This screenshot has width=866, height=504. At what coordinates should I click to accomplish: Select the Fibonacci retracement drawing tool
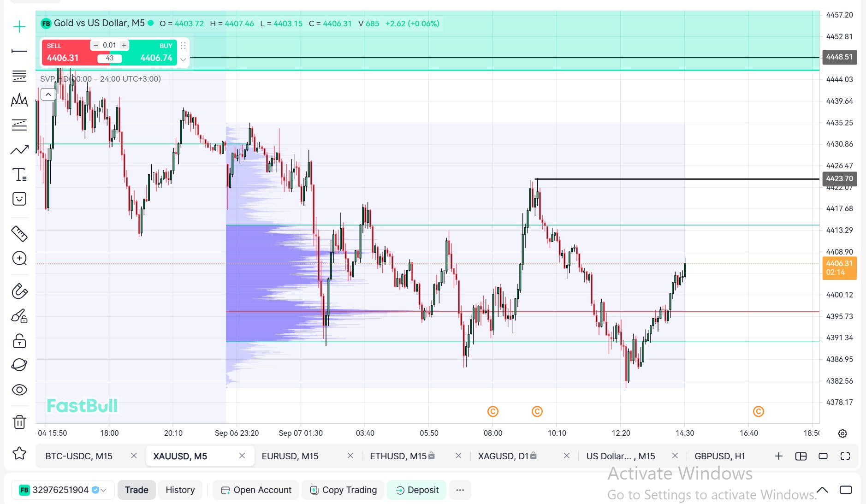pyautogui.click(x=19, y=76)
